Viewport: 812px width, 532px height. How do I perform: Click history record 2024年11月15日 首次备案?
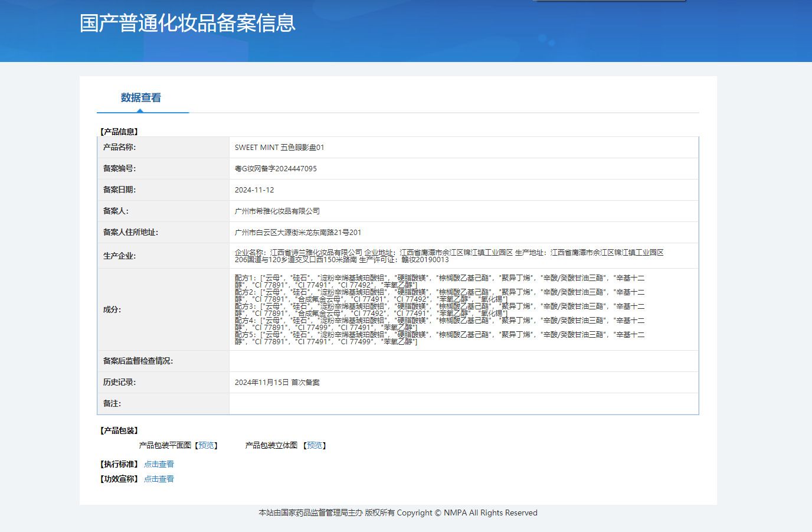(277, 383)
